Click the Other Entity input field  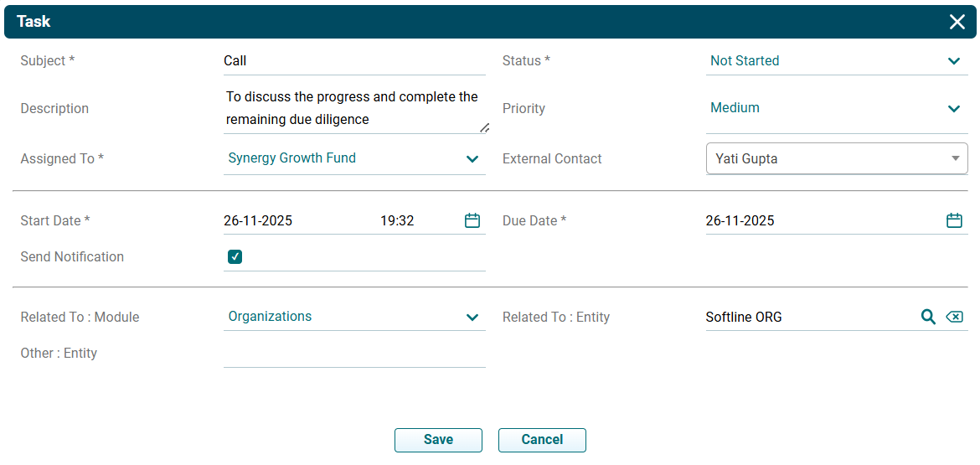pyautogui.click(x=353, y=354)
